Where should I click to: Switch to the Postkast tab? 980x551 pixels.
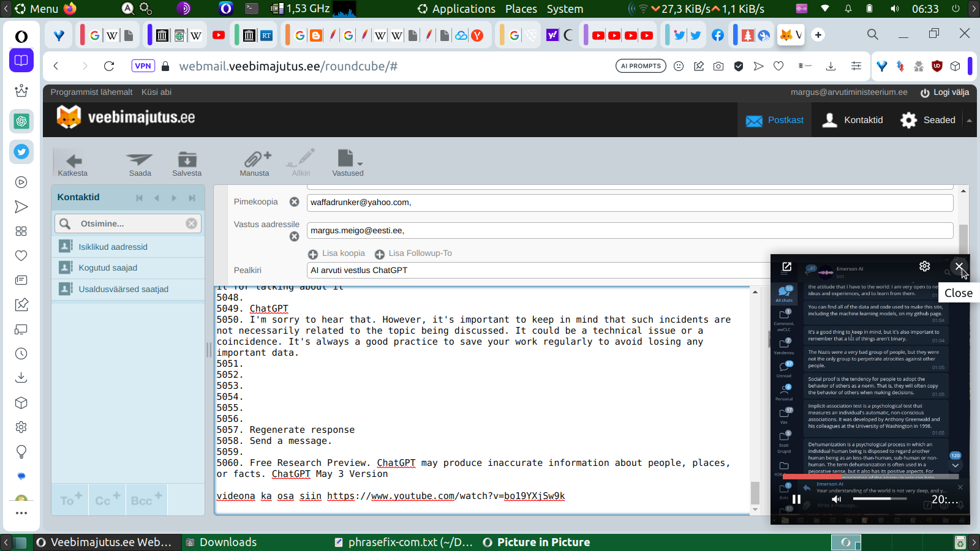pyautogui.click(x=775, y=120)
